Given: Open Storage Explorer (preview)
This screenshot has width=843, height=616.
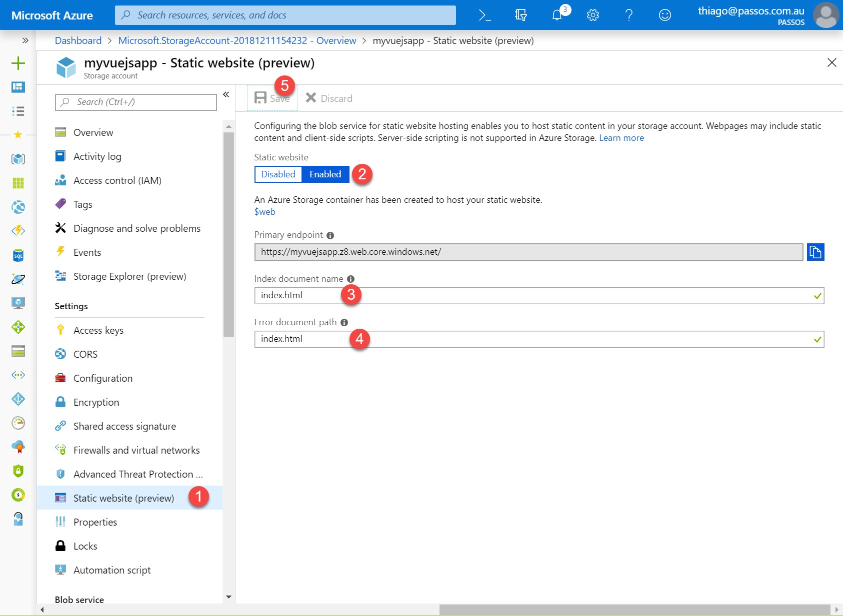Looking at the screenshot, I should click(129, 276).
